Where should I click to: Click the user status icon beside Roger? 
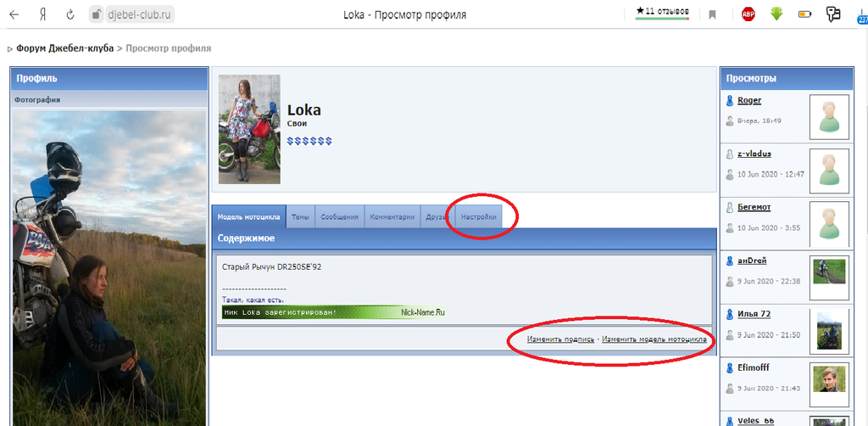[730, 100]
